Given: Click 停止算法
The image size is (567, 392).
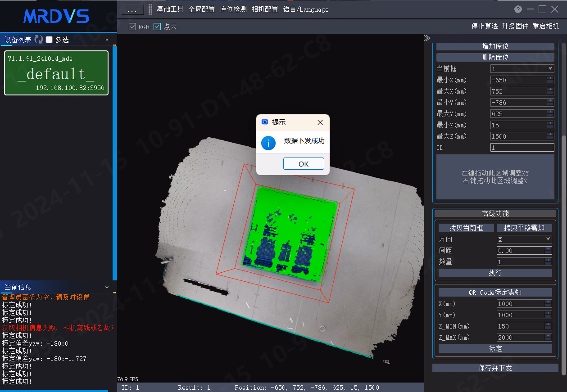Looking at the screenshot, I should coord(485,26).
